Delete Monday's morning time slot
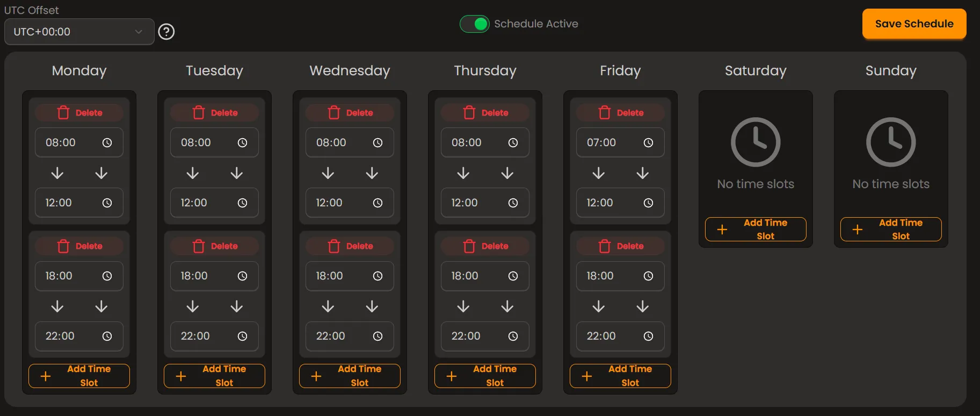The height and width of the screenshot is (416, 980). pyautogui.click(x=79, y=112)
